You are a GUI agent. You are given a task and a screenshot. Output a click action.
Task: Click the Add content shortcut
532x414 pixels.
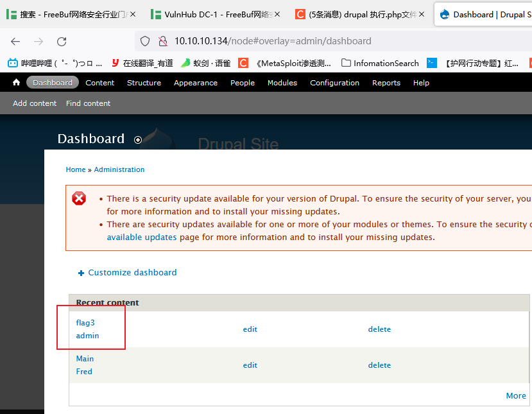pos(35,103)
